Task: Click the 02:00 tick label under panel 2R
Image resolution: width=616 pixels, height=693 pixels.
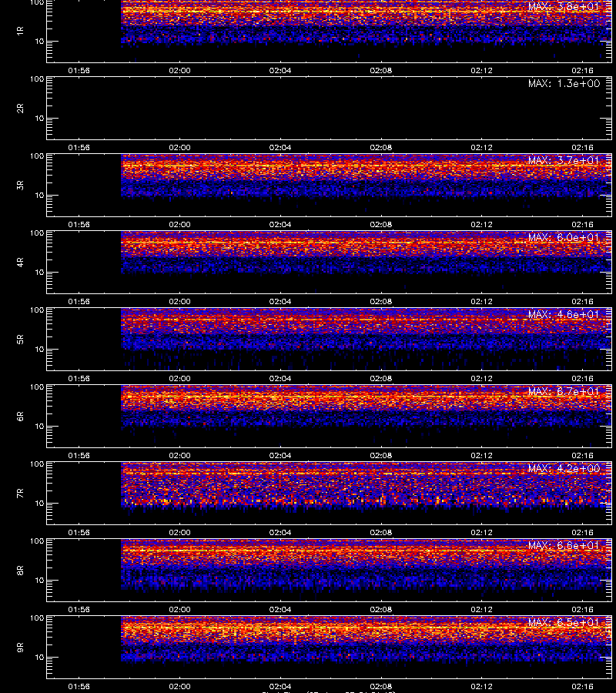Action: (x=179, y=147)
